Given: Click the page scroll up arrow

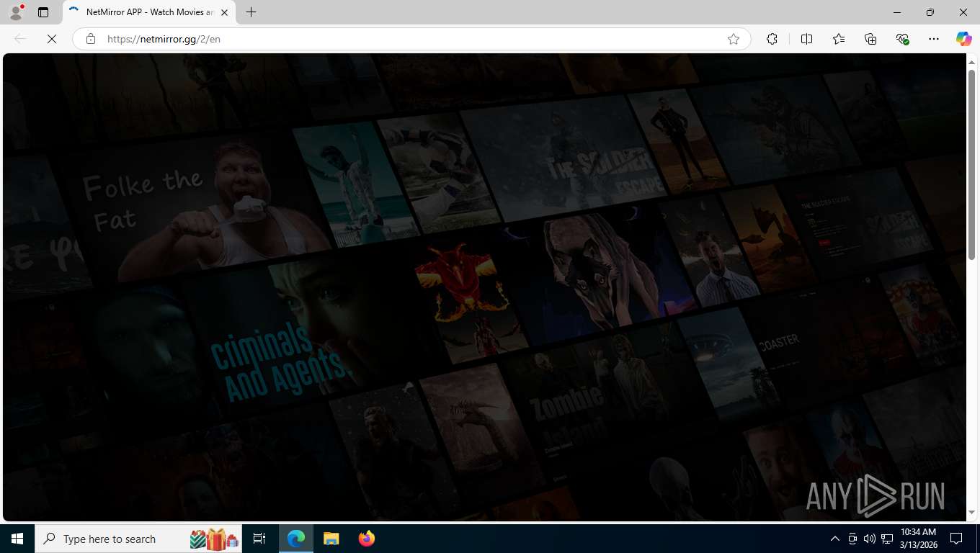Looking at the screenshot, I should [971, 61].
